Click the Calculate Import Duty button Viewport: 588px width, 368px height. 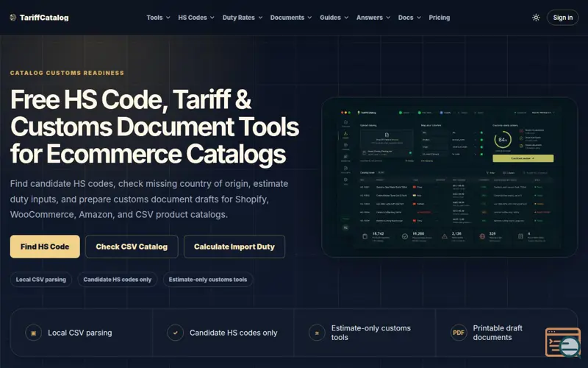click(x=234, y=247)
